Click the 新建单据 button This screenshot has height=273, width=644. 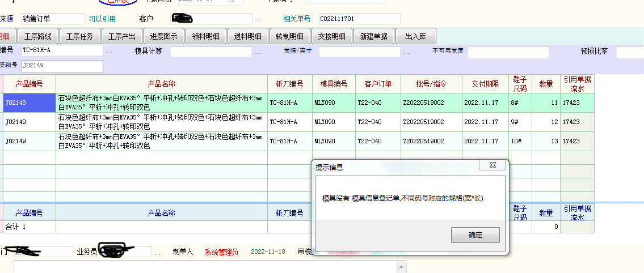374,37
